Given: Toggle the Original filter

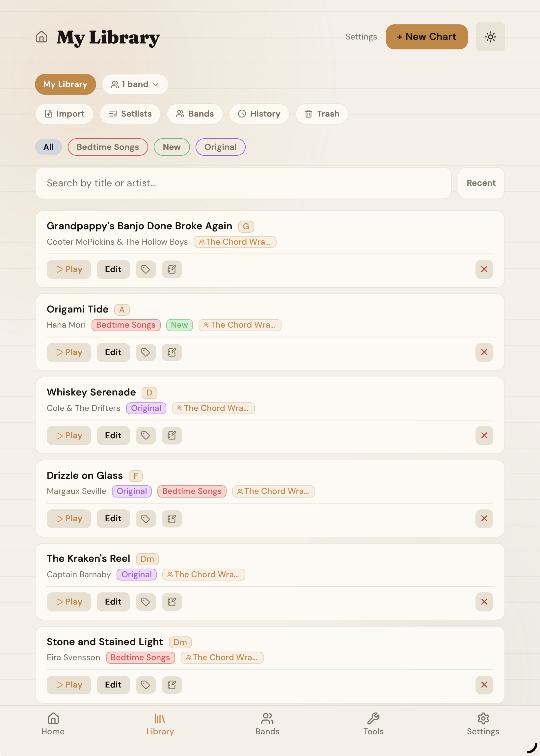Looking at the screenshot, I should 220,147.
